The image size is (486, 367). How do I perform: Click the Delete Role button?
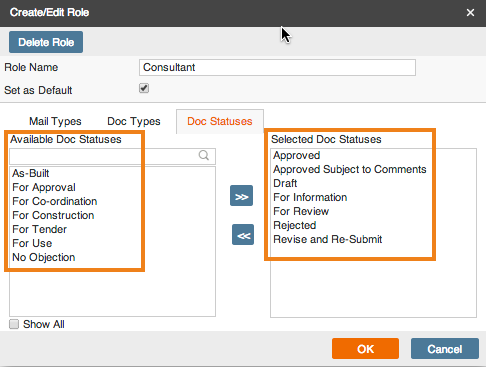click(46, 42)
